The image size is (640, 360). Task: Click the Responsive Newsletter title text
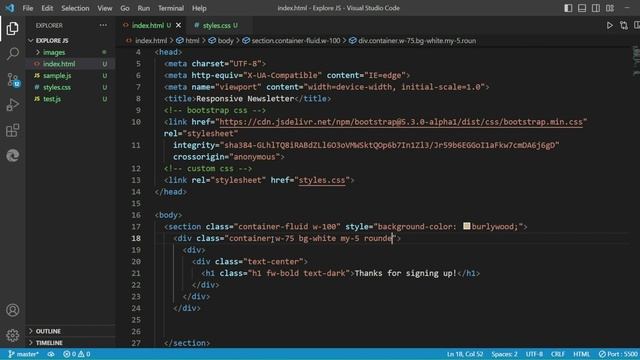pos(245,98)
